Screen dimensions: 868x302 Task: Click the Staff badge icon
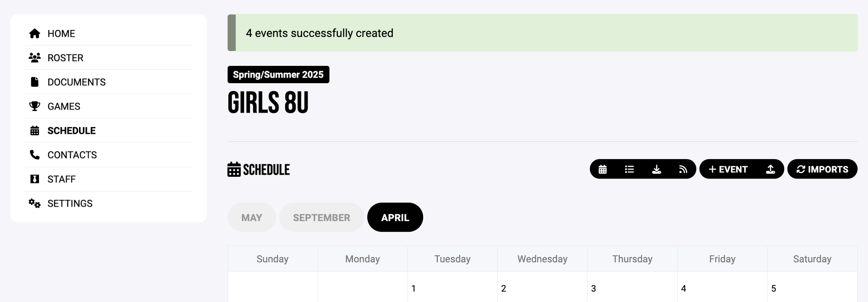35,179
